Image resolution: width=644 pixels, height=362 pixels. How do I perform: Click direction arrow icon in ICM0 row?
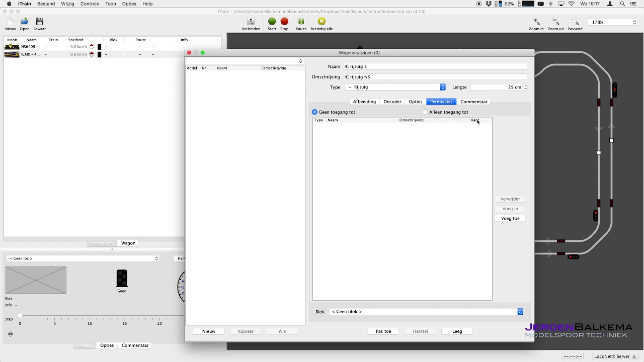(x=92, y=54)
